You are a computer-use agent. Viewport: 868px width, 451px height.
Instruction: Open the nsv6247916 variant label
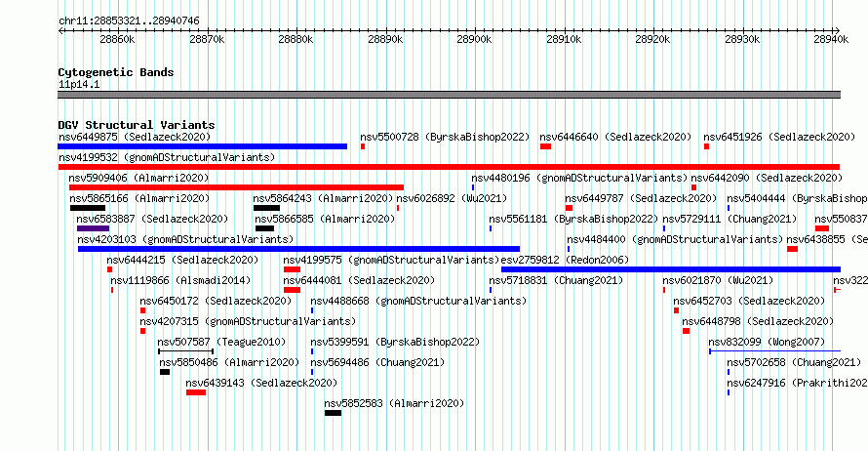click(x=797, y=383)
